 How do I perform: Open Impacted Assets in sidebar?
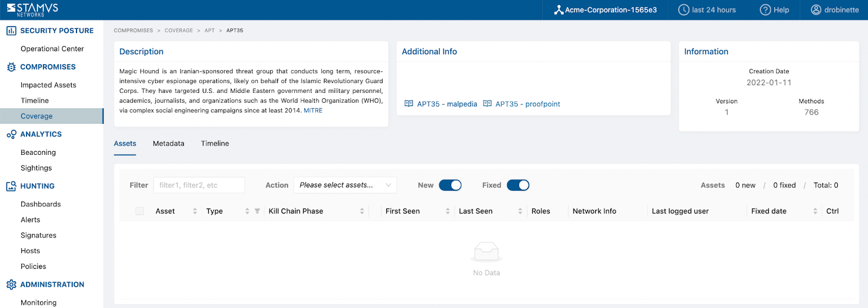pyautogui.click(x=48, y=85)
